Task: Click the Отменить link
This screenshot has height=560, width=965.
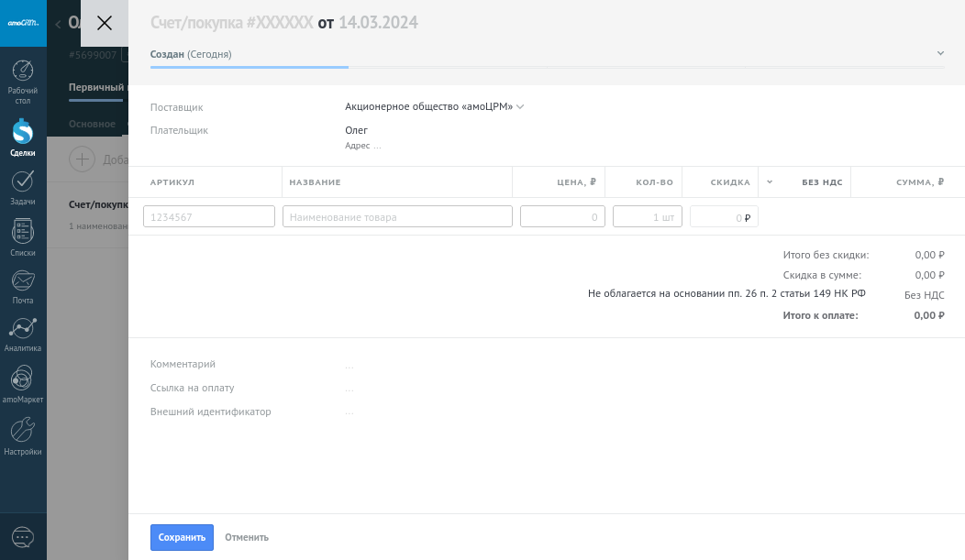Action: pos(247,537)
